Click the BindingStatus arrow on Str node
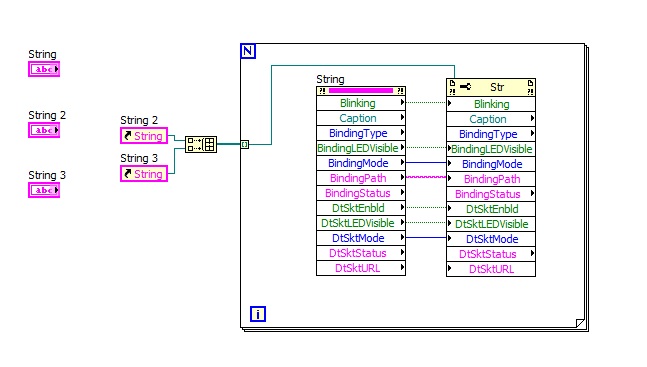Screen dimensions: 647x367 (x=532, y=193)
